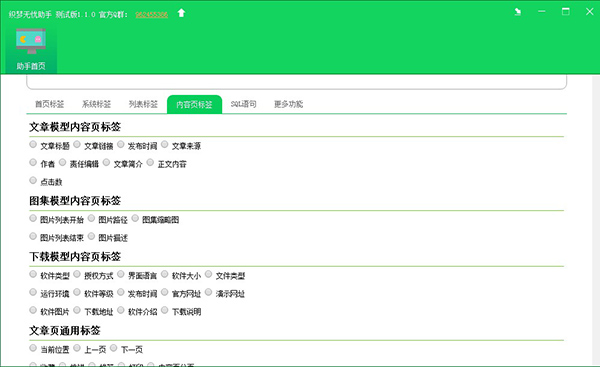
Task: Click the 文章模型内容页标签 heading
Action: pos(75,127)
